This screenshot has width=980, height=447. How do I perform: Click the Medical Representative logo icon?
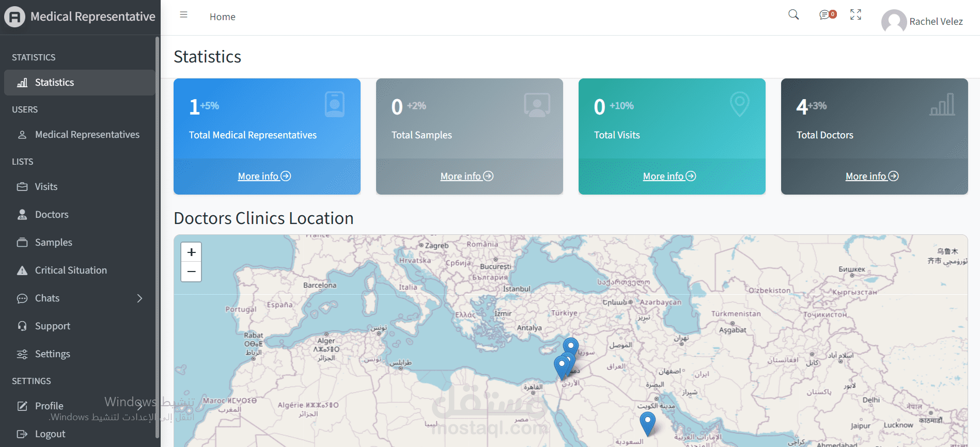(x=14, y=17)
